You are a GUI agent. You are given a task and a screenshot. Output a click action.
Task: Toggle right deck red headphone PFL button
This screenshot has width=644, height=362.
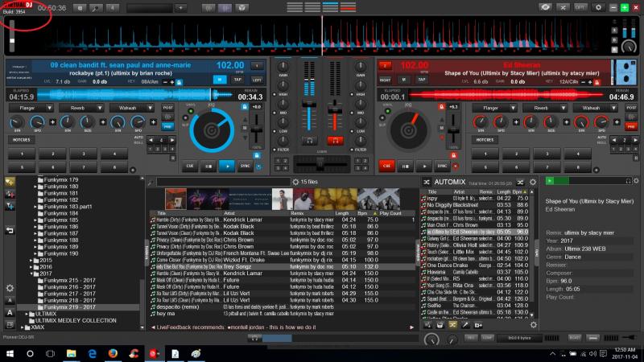click(x=335, y=140)
